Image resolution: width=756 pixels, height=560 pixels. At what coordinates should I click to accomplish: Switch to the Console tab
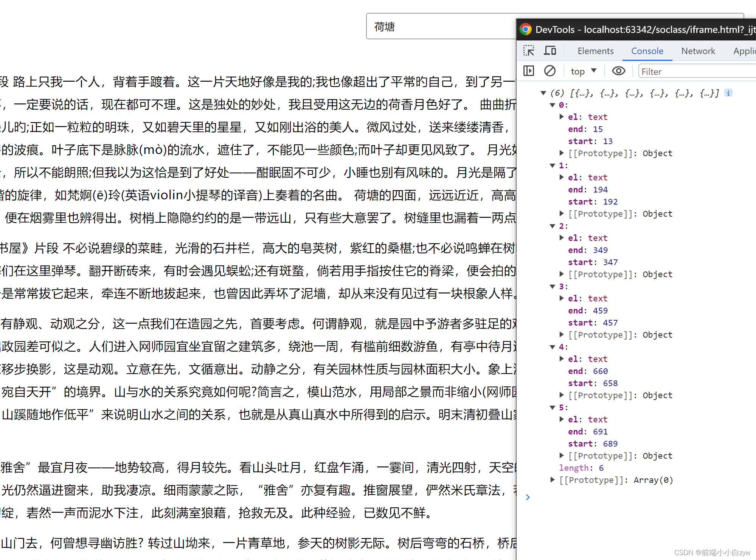click(x=647, y=51)
